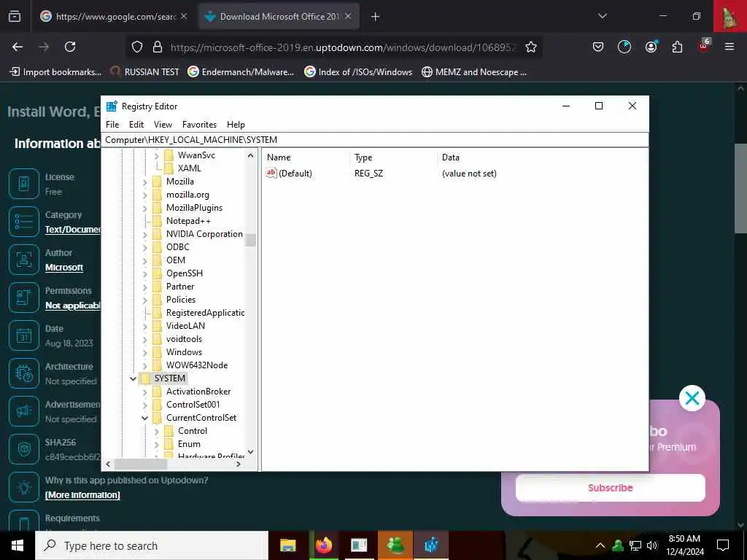Expand the NVIDIA Corporation key
Image resolution: width=747 pixels, height=560 pixels.
[x=145, y=234]
